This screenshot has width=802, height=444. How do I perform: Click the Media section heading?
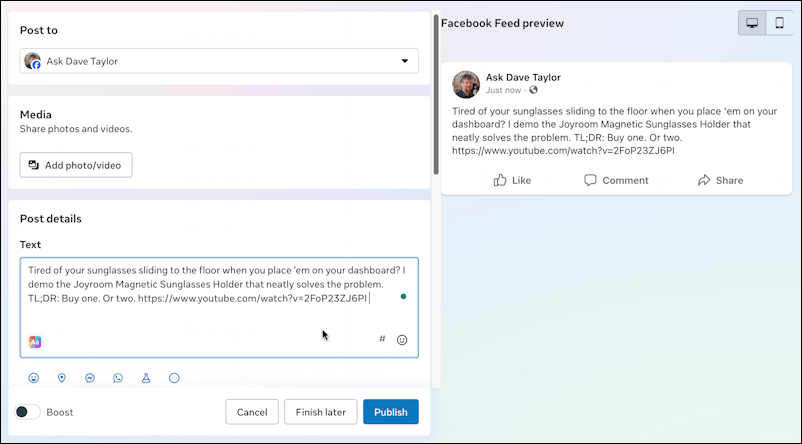[36, 115]
